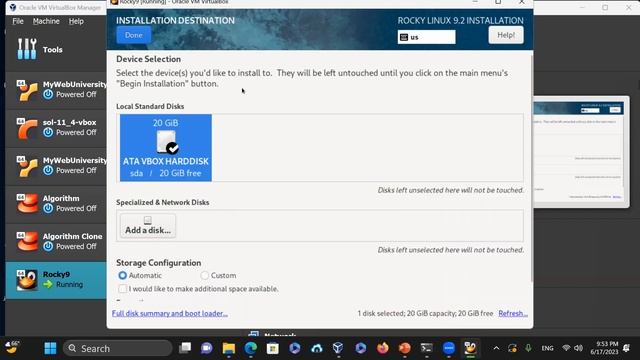Click Powered Off status under sol-11_4-vbox
This screenshot has height=360, width=640.
coord(76,132)
